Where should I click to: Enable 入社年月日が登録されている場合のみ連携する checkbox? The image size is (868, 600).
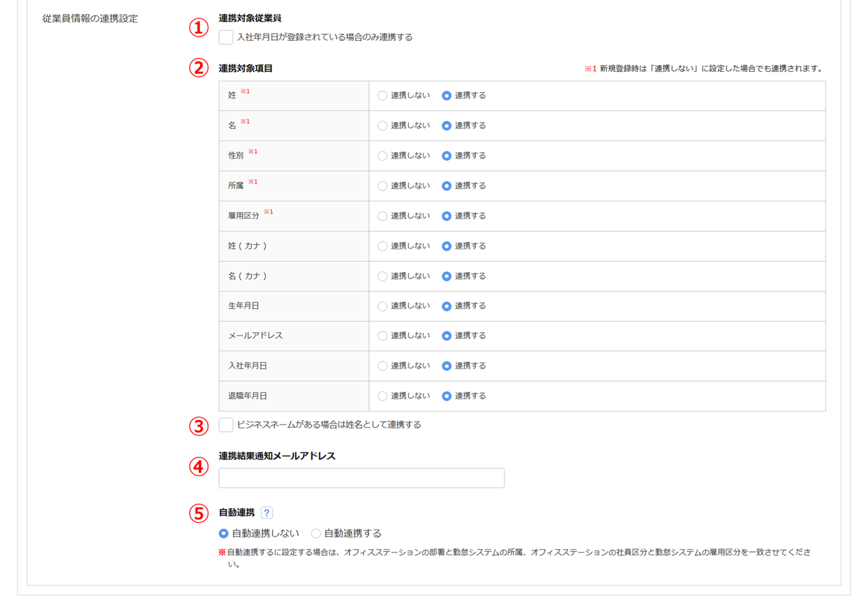pos(226,37)
